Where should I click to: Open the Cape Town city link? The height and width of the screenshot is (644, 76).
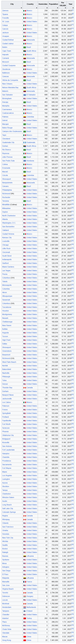[6, 51]
